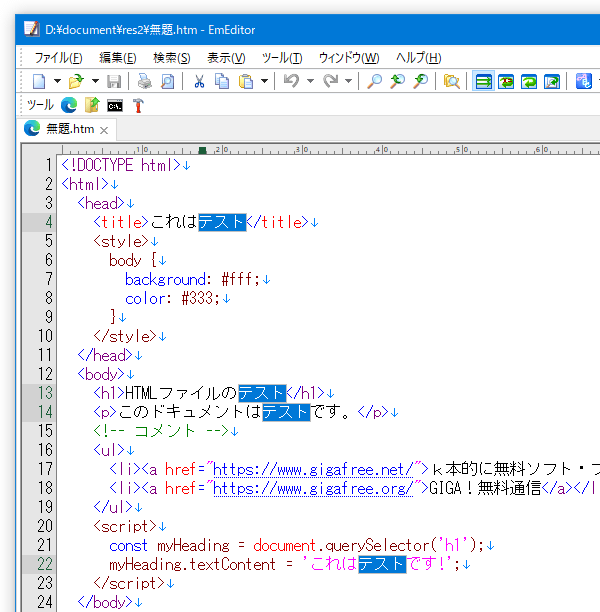The image size is (600, 612).
Task: Toggle Wrap by Window mode
Action: (529, 81)
